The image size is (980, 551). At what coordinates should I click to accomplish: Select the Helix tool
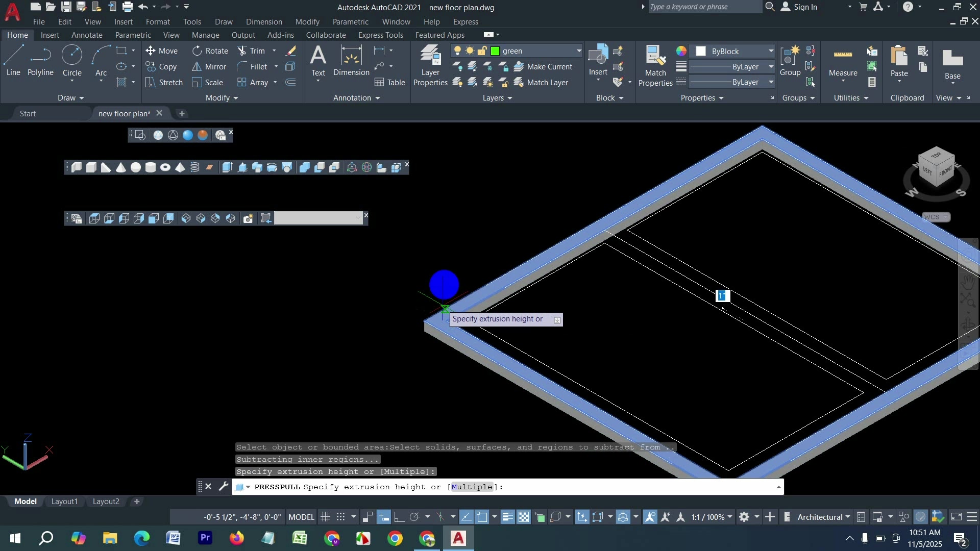[x=195, y=167]
